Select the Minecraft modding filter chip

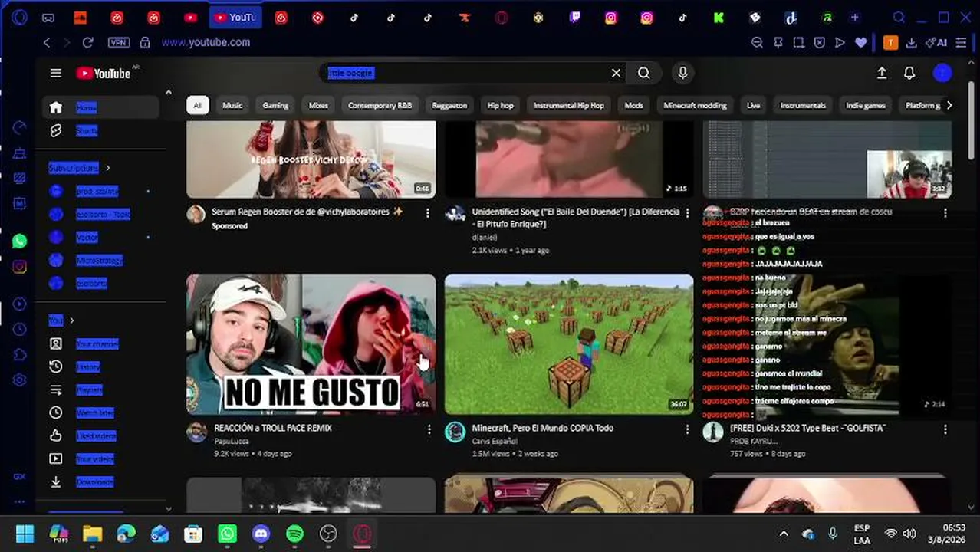(695, 105)
